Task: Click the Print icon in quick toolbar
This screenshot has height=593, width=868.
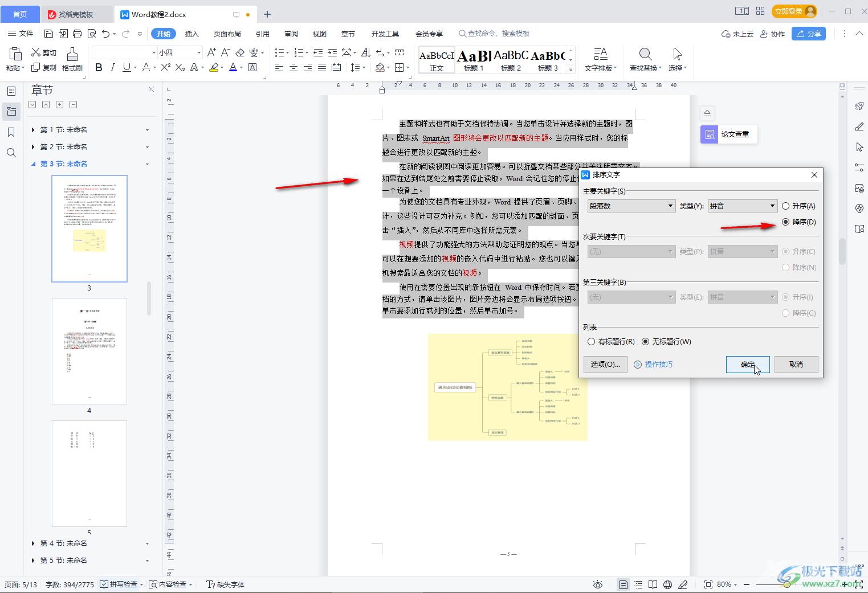Action: click(x=78, y=34)
